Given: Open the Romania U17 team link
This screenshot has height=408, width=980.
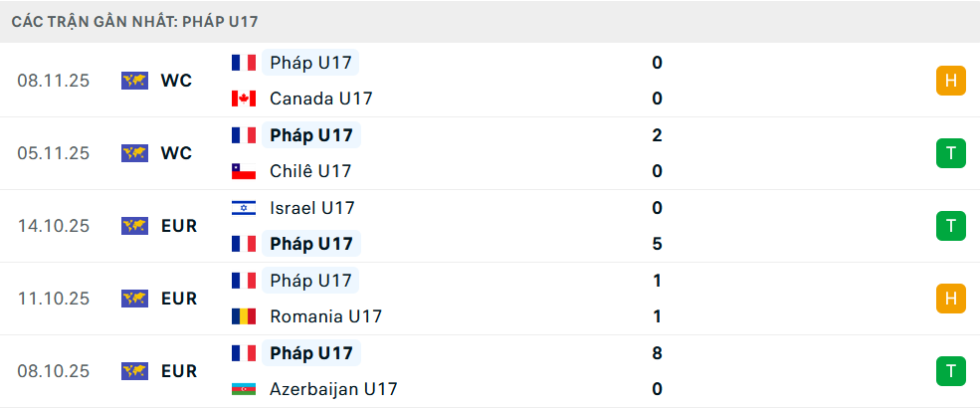Looking at the screenshot, I should coord(325,316).
